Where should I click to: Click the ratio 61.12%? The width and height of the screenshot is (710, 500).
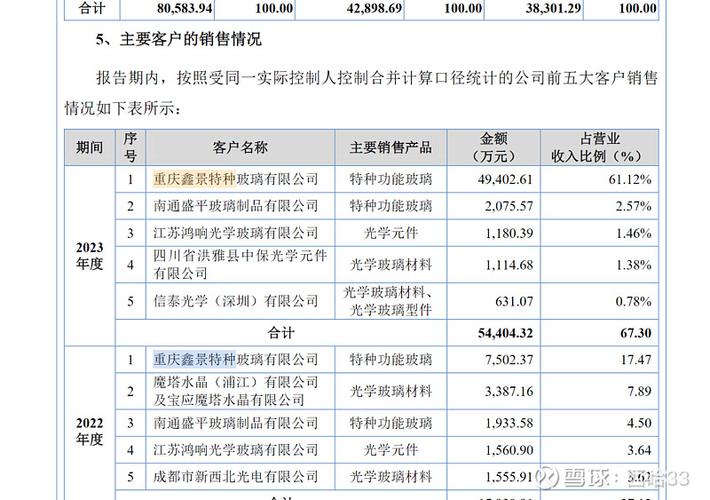tap(630, 179)
